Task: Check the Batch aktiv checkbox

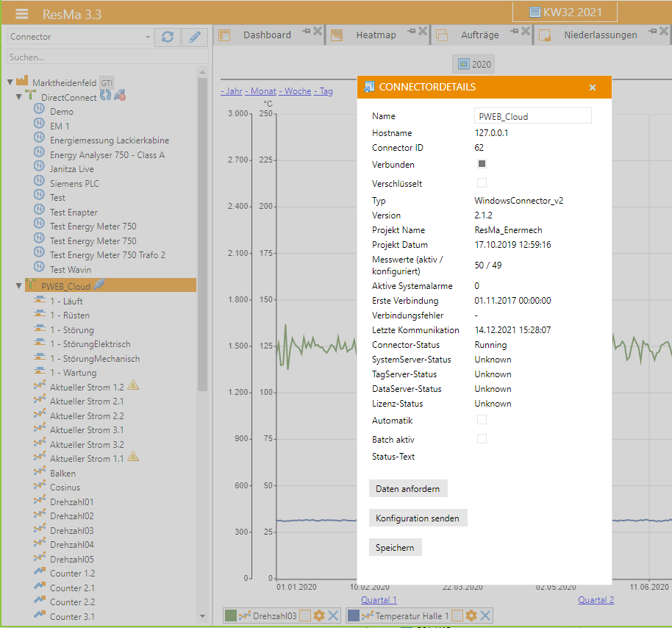Action: [482, 438]
